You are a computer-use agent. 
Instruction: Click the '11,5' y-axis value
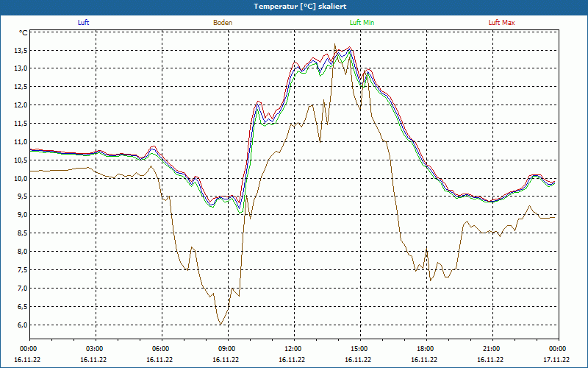pos(21,124)
